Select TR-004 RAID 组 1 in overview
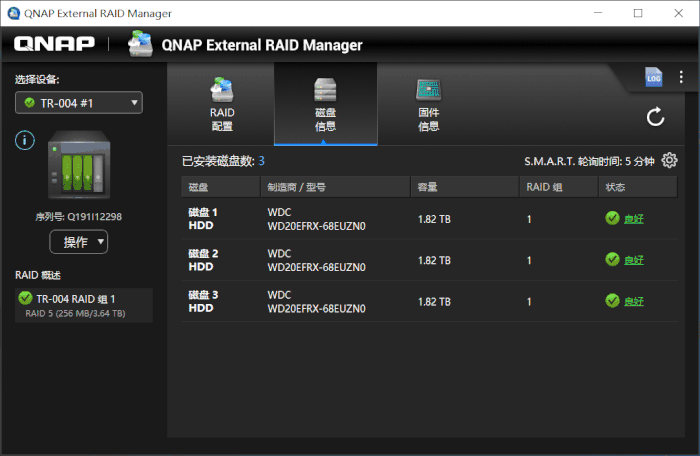The height and width of the screenshot is (456, 700). pyautogui.click(x=84, y=305)
